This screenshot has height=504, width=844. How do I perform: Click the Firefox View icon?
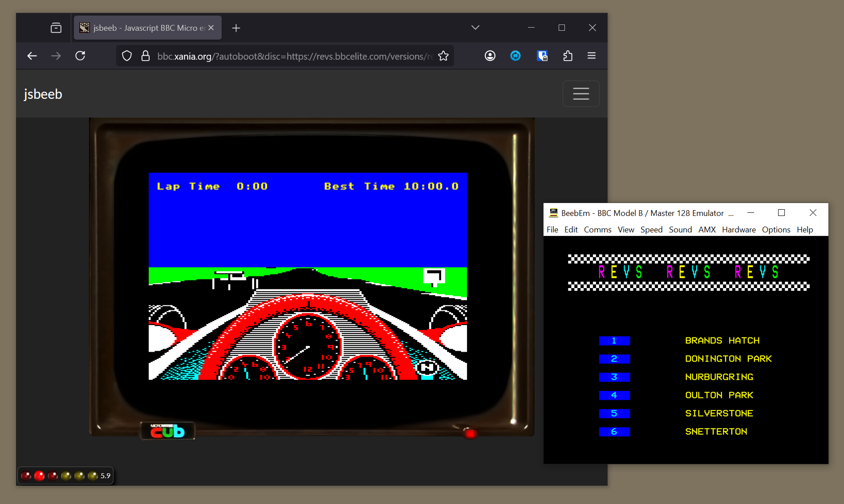tap(56, 28)
